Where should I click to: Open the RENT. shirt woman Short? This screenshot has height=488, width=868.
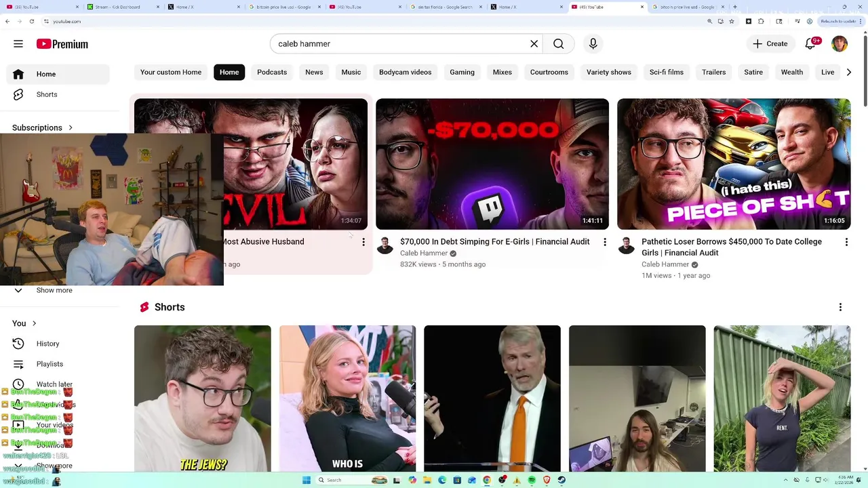pos(782,399)
